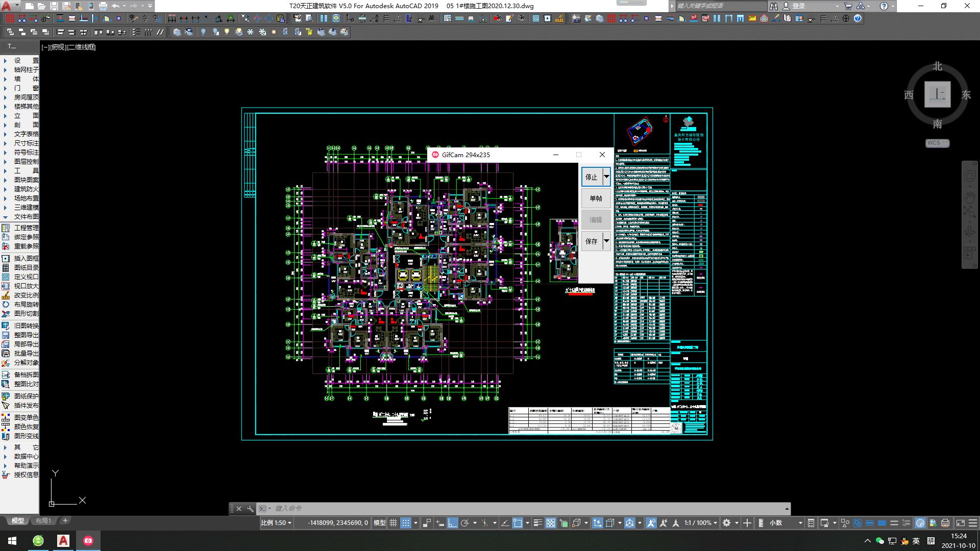Open the WCS coordinate system dropdown
This screenshot has width=980, height=551.
(x=937, y=143)
